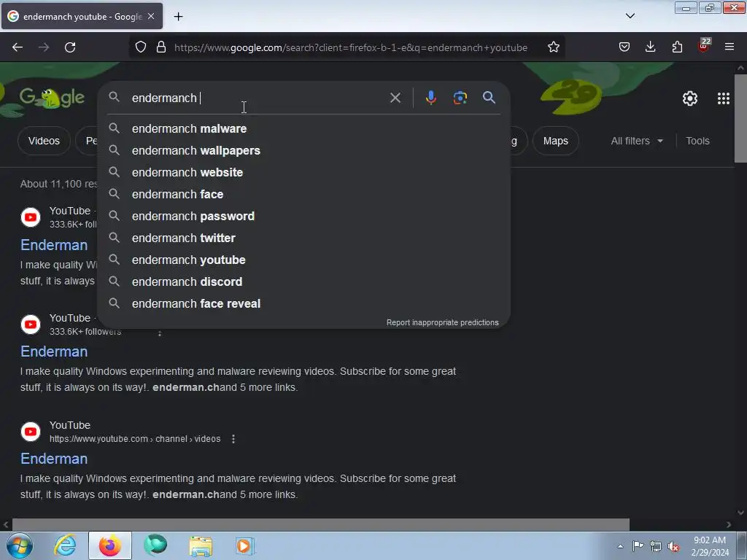Click Report inappropriate predictions link
This screenshot has height=560, width=747.
click(442, 322)
